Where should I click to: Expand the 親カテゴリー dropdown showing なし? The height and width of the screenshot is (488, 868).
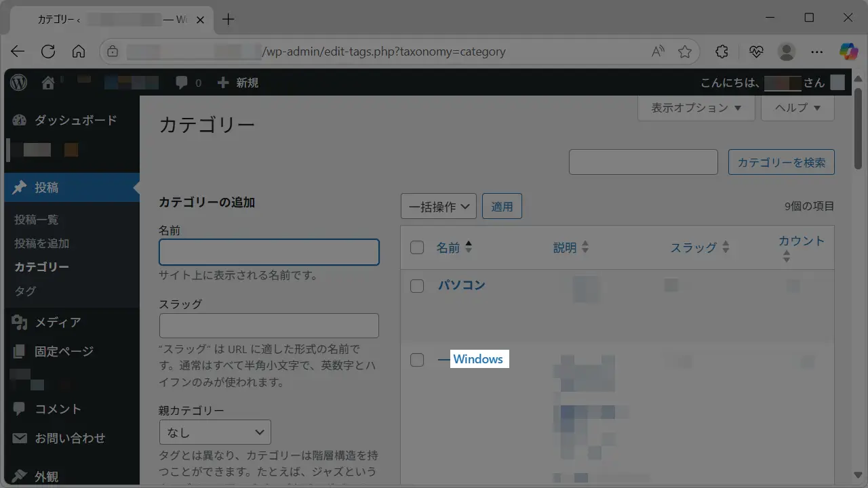(x=215, y=432)
